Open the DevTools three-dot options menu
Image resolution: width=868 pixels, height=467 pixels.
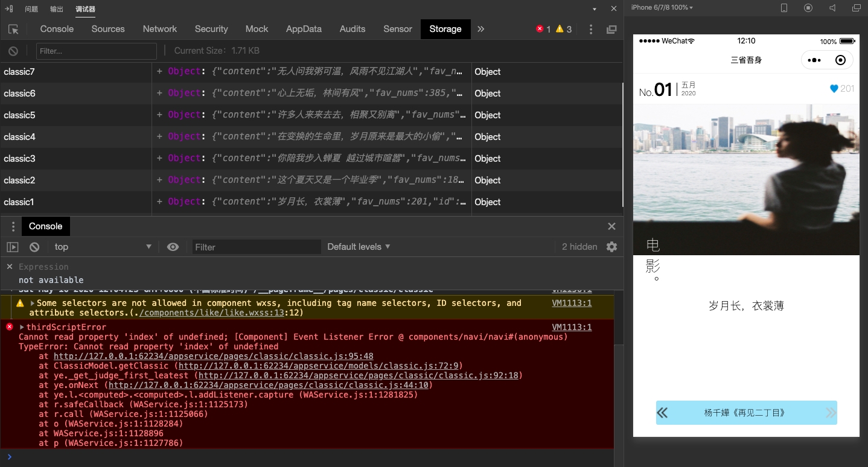(x=591, y=29)
